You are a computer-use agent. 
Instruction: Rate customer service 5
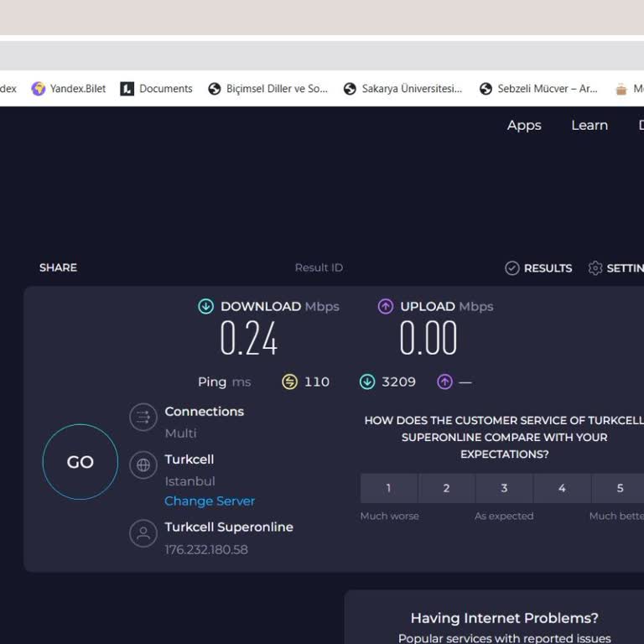(620, 488)
